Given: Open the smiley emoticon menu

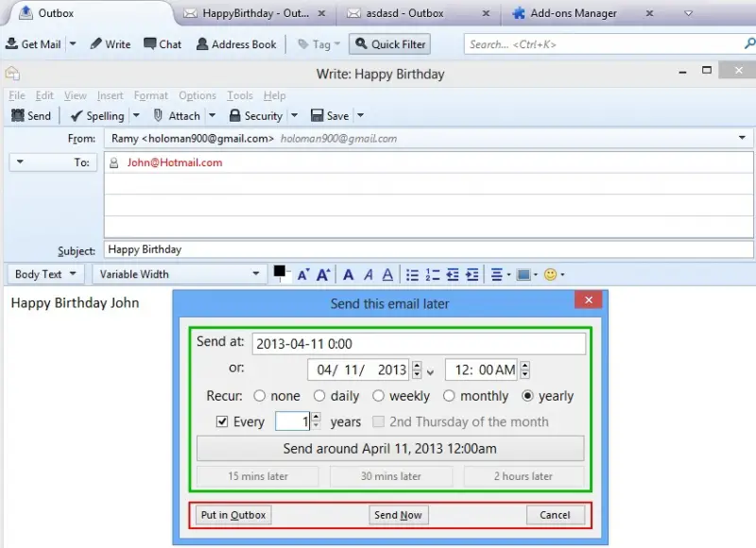Looking at the screenshot, I should (554, 275).
